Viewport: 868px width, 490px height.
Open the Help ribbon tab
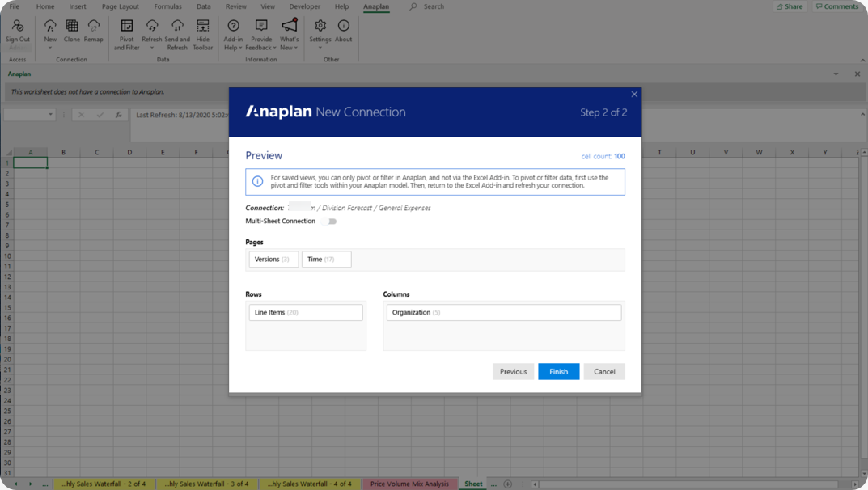pos(341,6)
